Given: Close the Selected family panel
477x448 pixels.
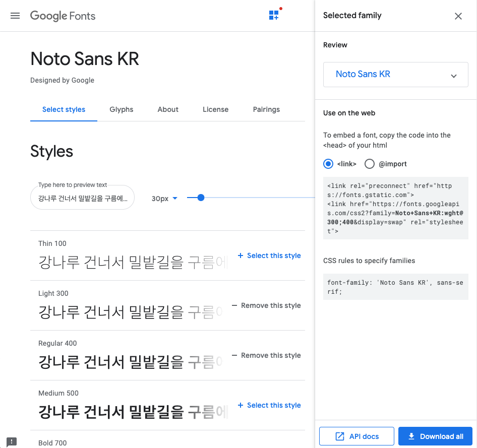Looking at the screenshot, I should pos(458,16).
